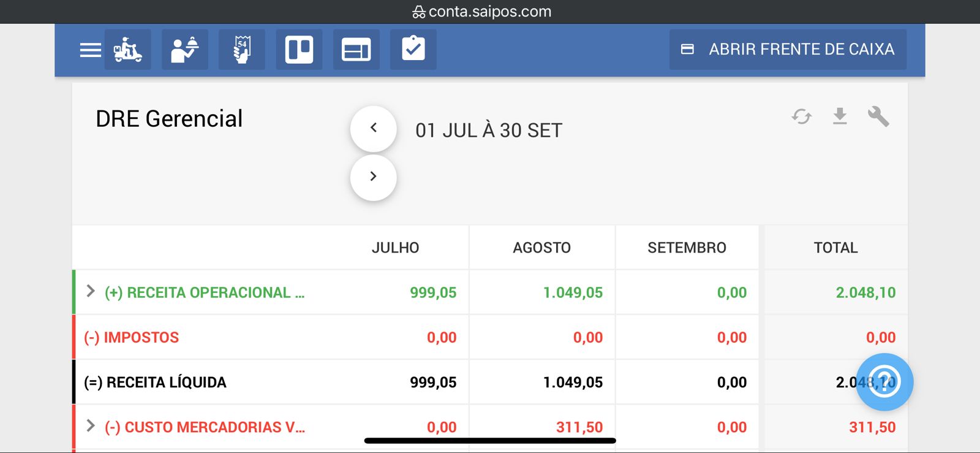Go to next period with right chevron

(x=373, y=177)
